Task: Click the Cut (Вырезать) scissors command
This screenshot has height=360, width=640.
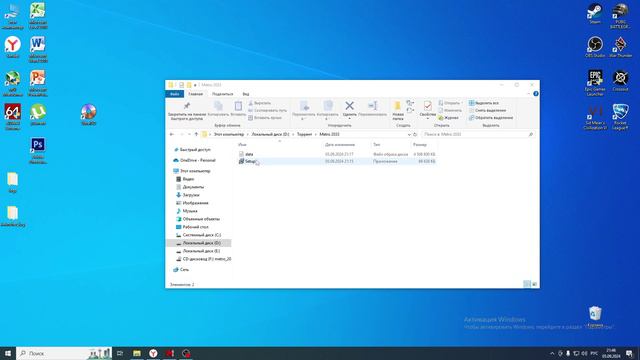Action: tap(260, 103)
